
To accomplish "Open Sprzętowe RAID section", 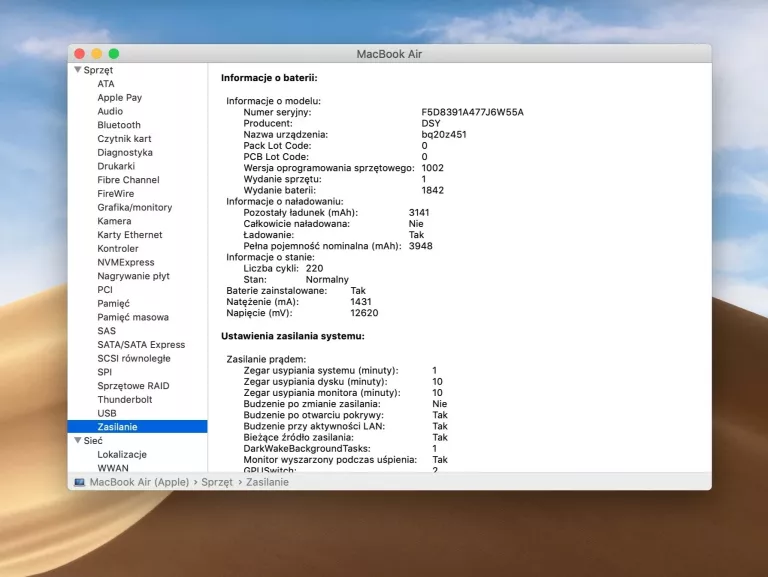I will [133, 385].
